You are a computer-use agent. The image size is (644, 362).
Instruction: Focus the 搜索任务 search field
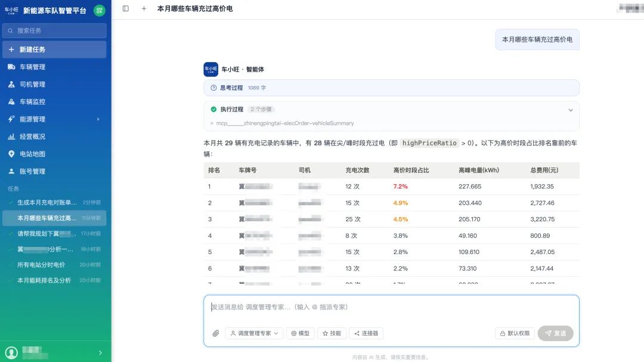(54, 30)
